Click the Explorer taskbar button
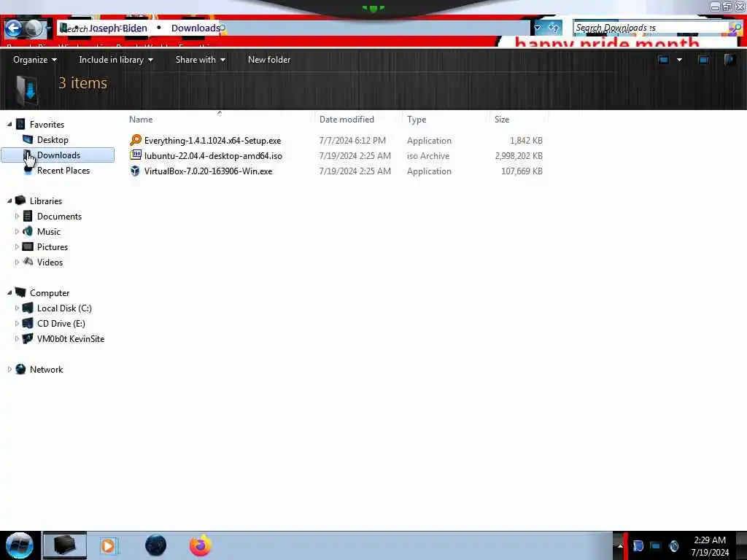The height and width of the screenshot is (560, 747). (x=65, y=545)
